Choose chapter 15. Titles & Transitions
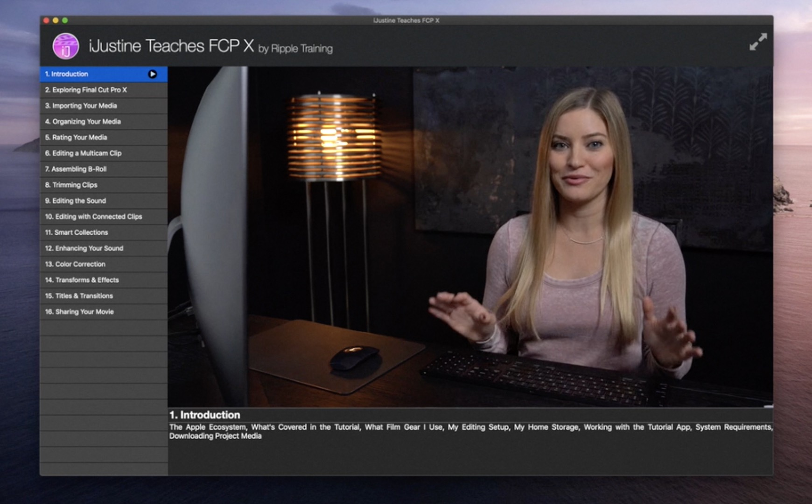The width and height of the screenshot is (812, 504). click(x=104, y=296)
